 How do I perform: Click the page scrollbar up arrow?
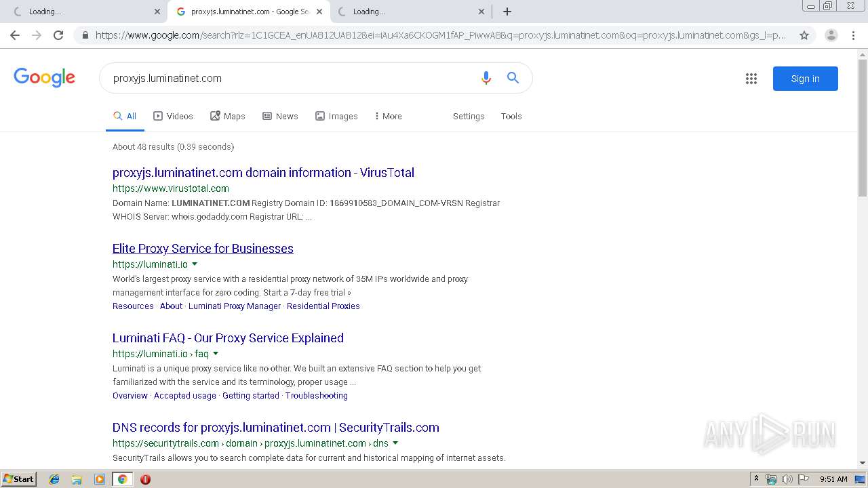click(863, 53)
